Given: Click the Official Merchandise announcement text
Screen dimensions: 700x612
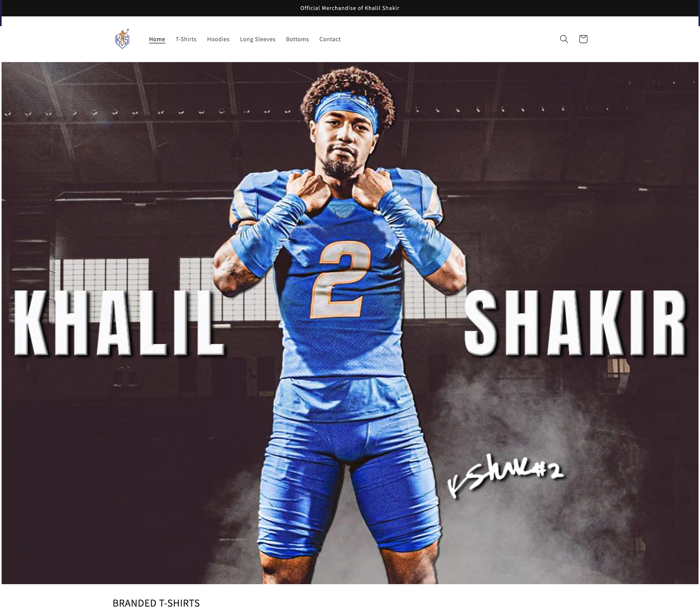Looking at the screenshot, I should tap(350, 8).
